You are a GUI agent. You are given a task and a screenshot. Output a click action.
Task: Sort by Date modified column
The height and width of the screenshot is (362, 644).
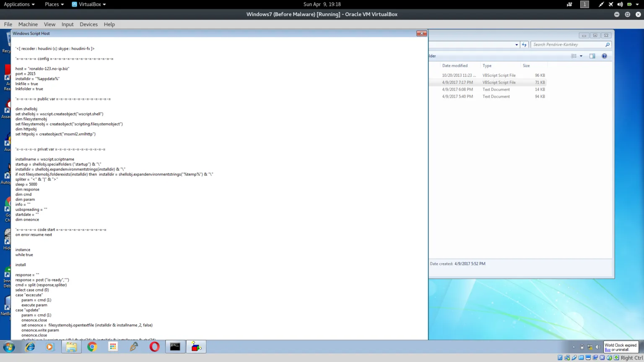pos(455,66)
